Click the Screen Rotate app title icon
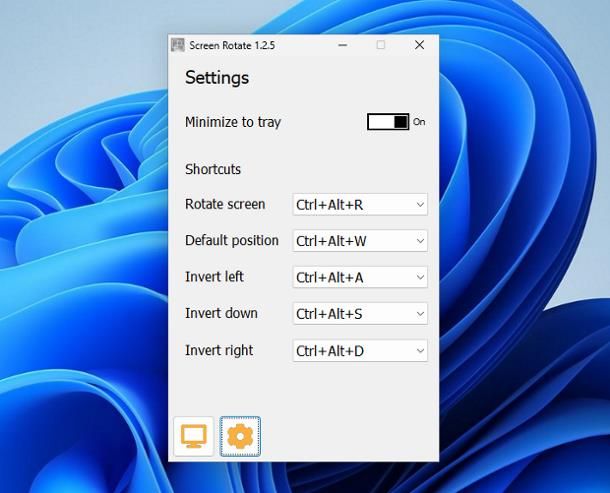610x493 pixels. (x=178, y=45)
